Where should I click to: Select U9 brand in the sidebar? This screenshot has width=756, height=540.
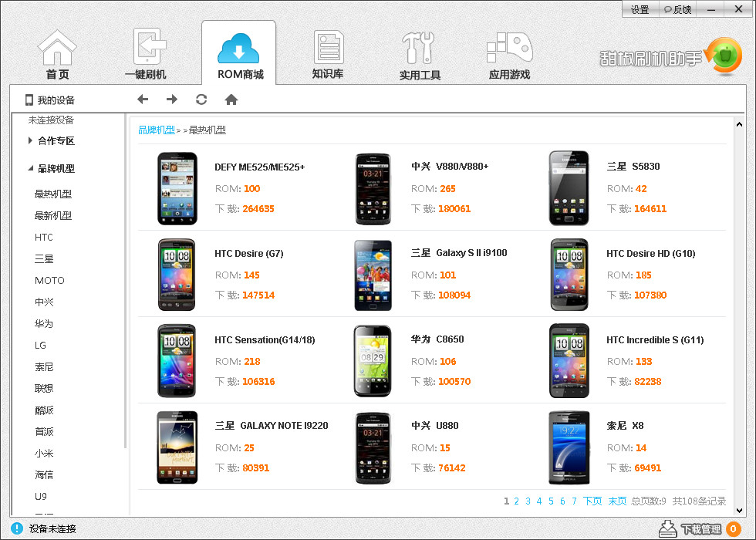40,496
